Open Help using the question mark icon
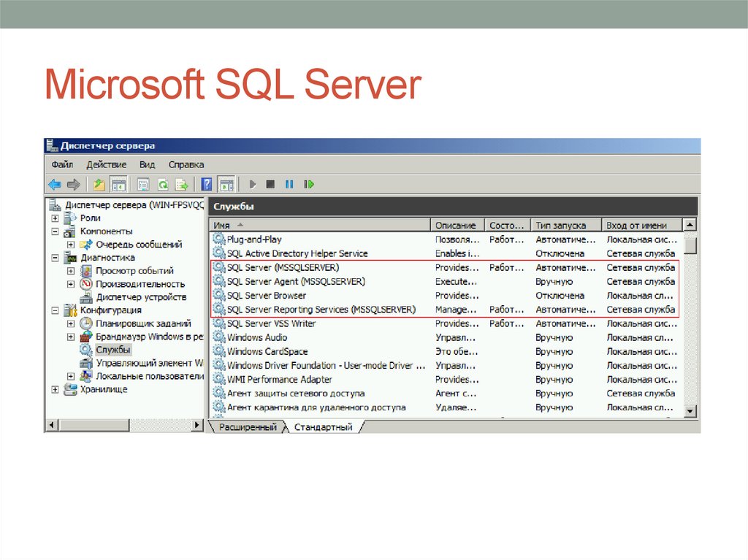This screenshot has width=748, height=560. [207, 185]
